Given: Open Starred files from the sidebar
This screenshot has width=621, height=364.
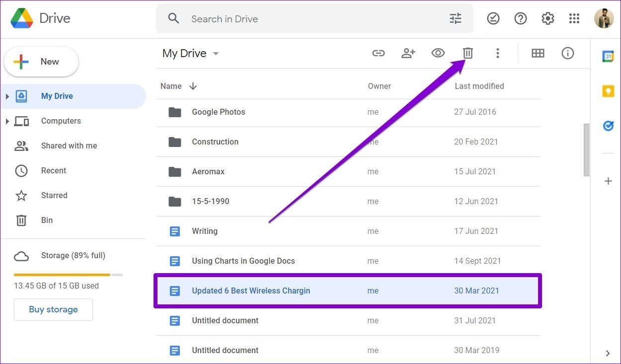Looking at the screenshot, I should tap(54, 195).
